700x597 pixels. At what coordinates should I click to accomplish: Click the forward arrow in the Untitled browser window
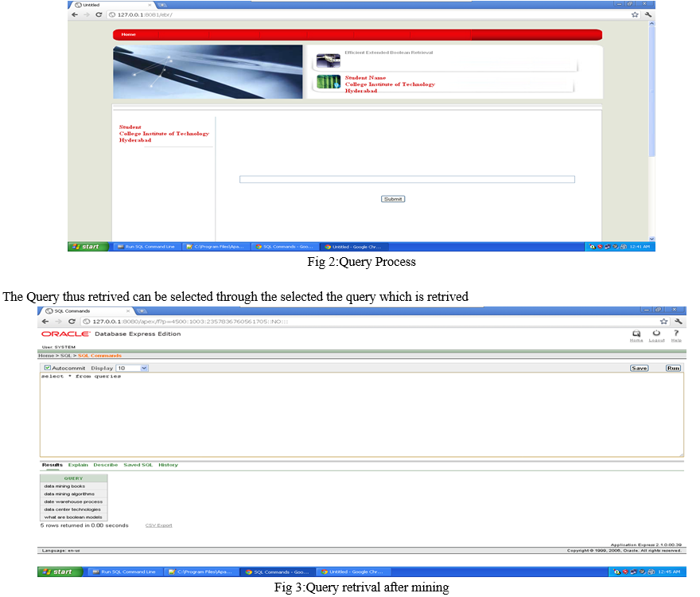coord(87,15)
